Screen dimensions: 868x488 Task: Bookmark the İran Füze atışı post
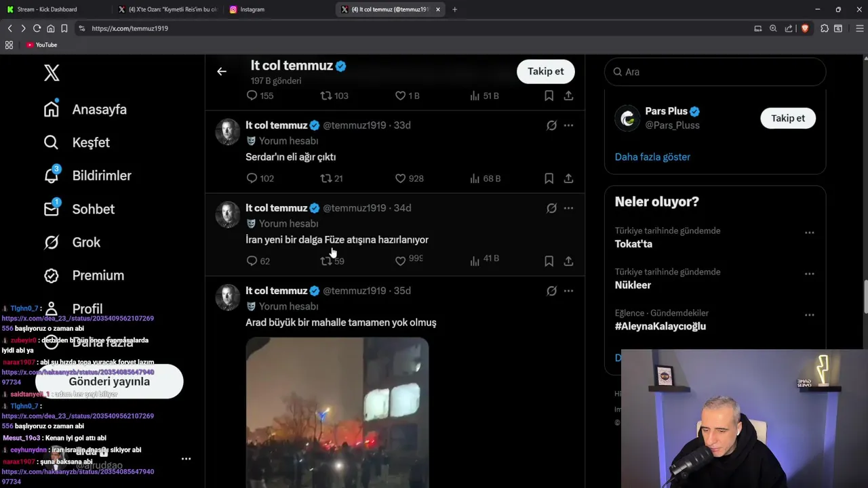coord(549,261)
